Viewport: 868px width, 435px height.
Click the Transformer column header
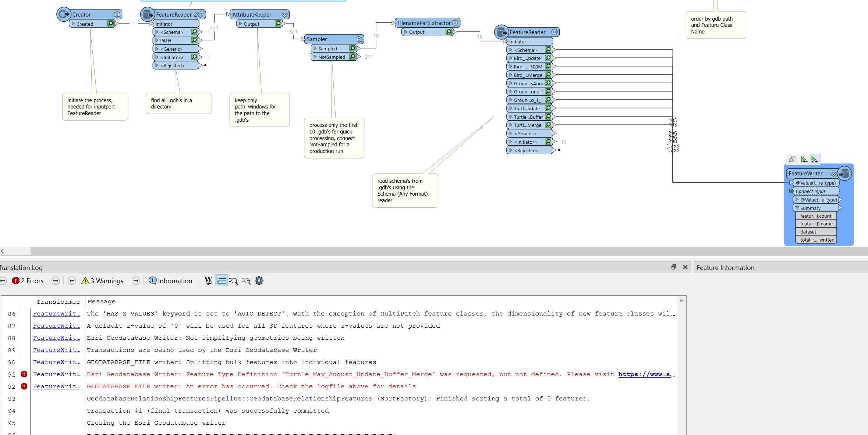[x=58, y=302]
